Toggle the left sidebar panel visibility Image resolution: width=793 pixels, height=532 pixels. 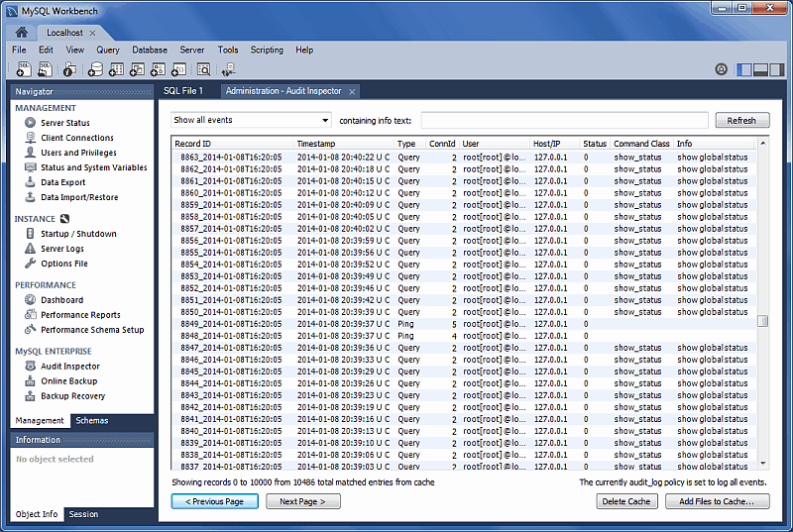(x=744, y=69)
